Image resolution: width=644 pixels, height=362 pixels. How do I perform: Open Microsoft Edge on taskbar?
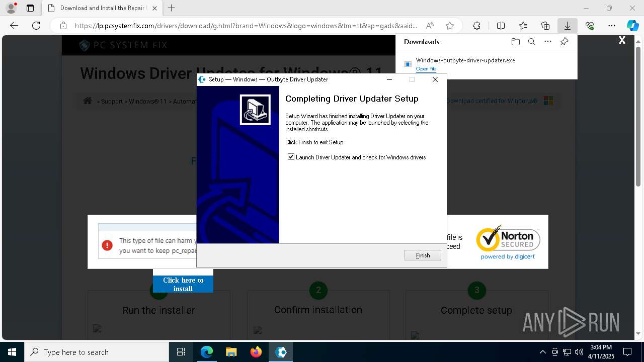click(207, 352)
